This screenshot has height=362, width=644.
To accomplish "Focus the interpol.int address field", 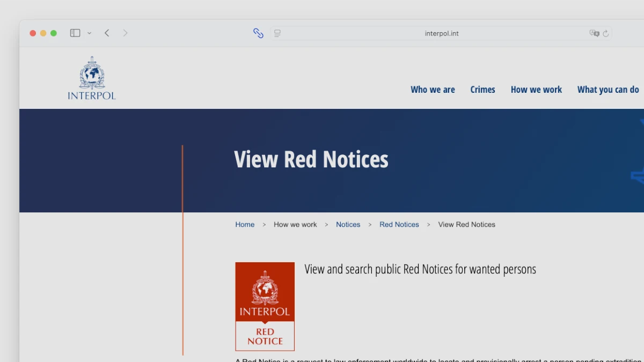I will (x=441, y=33).
